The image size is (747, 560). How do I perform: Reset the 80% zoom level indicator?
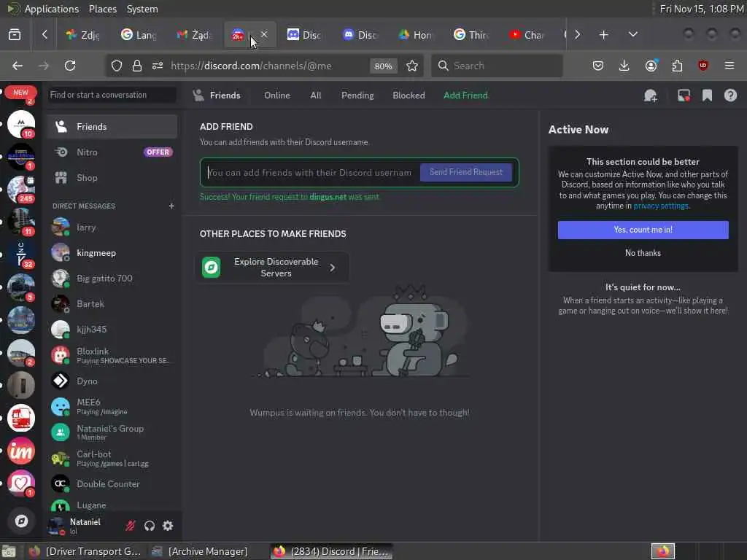tap(383, 66)
